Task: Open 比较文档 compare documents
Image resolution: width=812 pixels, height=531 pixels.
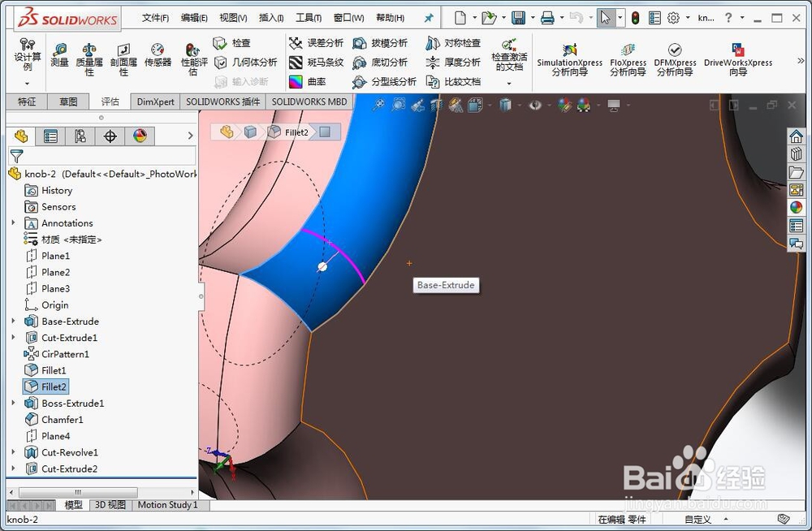Action: click(453, 81)
